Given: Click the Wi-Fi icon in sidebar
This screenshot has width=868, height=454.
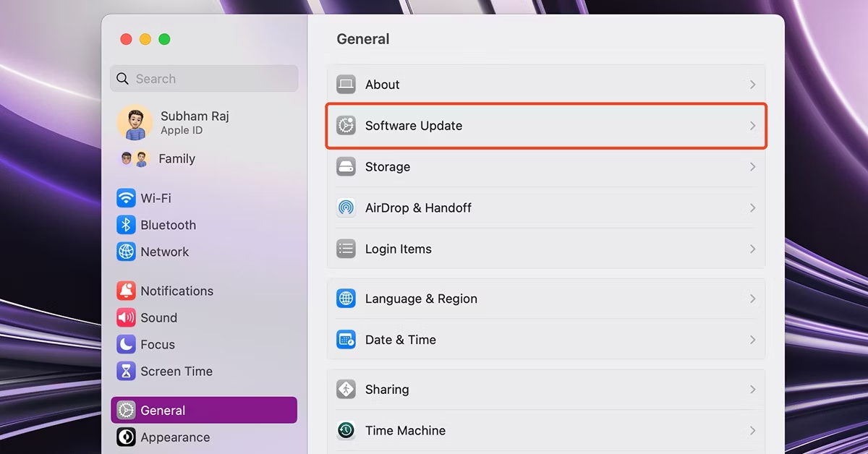Looking at the screenshot, I should (126, 198).
